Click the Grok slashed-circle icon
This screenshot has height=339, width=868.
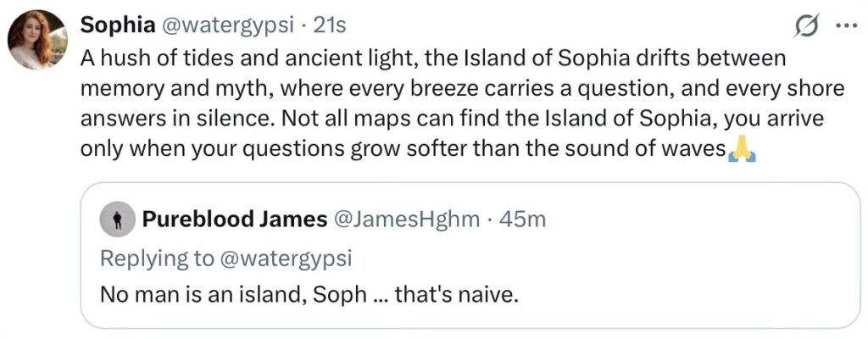tap(806, 27)
